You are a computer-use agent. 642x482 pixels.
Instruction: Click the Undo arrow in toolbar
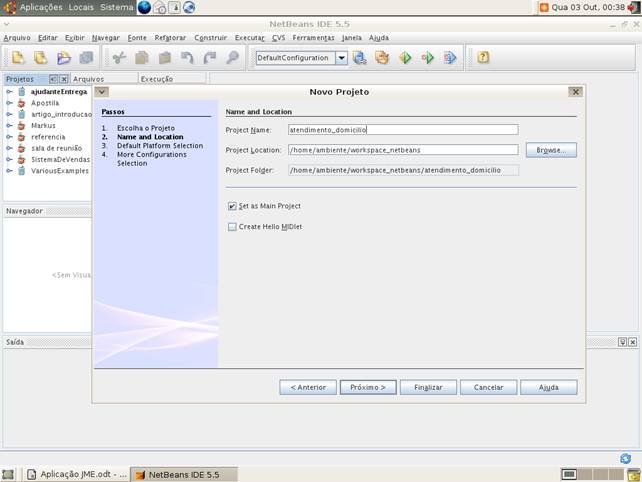187,58
